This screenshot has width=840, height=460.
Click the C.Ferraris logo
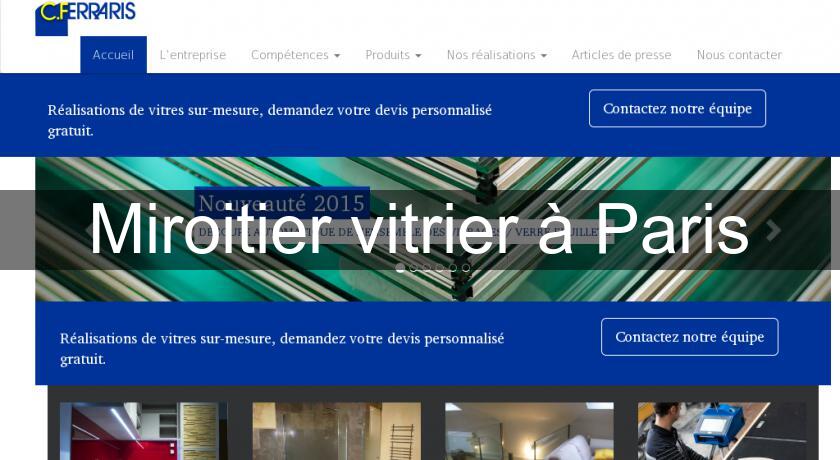click(x=85, y=18)
